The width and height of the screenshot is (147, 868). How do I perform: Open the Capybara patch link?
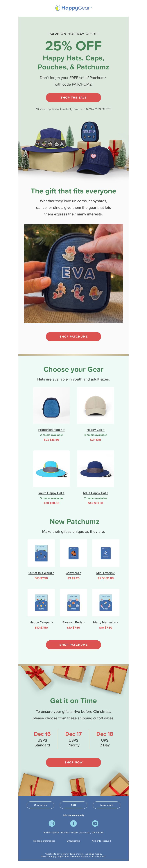pos(73,573)
